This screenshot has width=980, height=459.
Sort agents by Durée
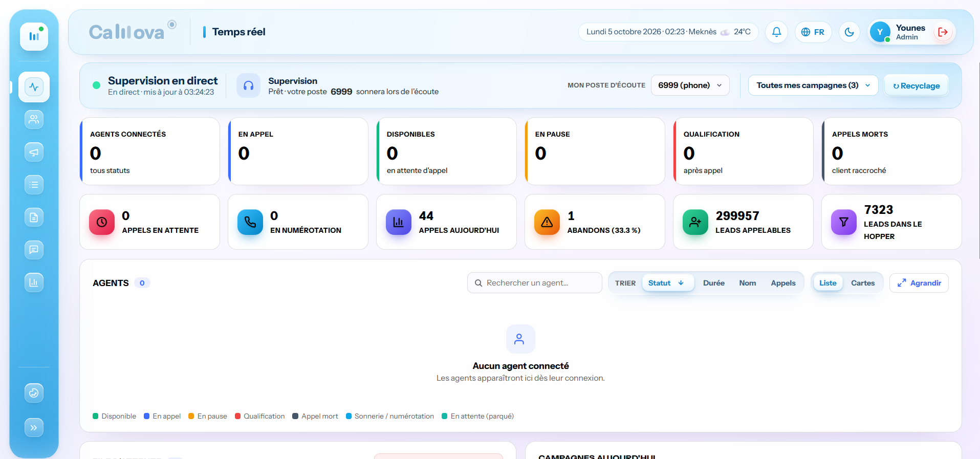pyautogui.click(x=713, y=283)
